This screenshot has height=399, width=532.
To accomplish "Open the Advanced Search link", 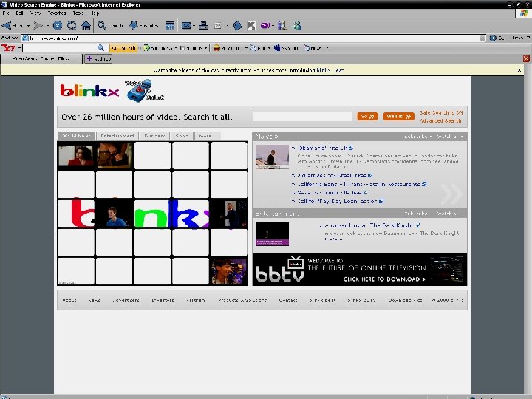I will coord(440,120).
